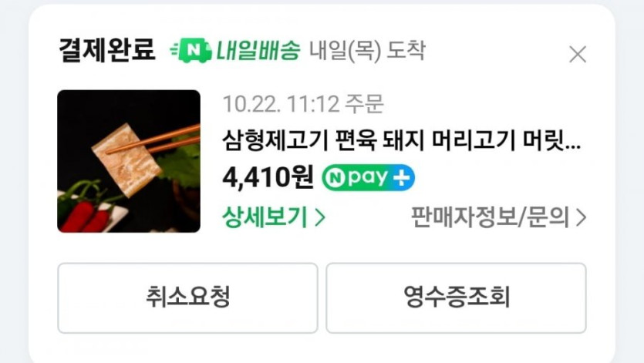644x363 pixels.
Task: Click the chevron arrow after 판매자정보/문의
Action: 581,217
